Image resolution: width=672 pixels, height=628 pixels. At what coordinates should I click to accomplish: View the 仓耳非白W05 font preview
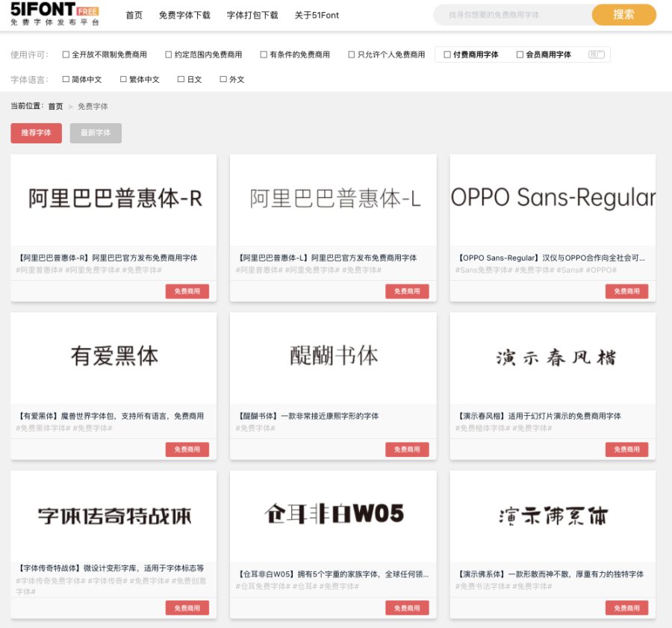[x=333, y=515]
